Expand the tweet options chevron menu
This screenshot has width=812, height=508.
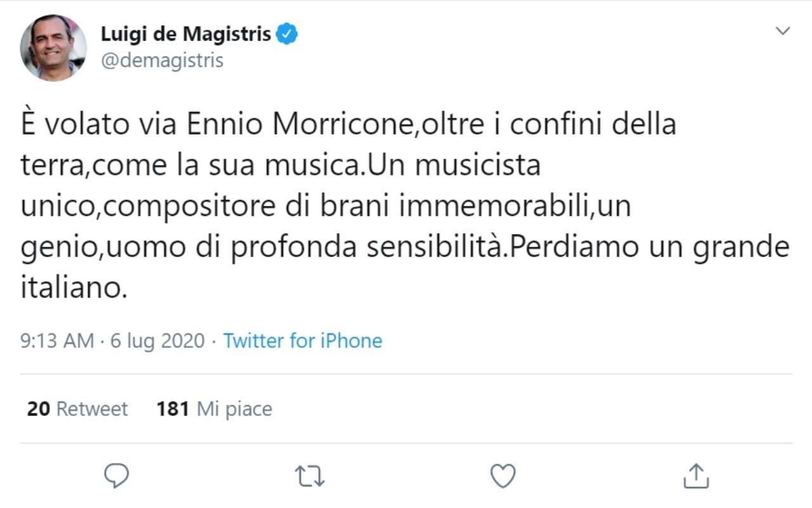[783, 30]
